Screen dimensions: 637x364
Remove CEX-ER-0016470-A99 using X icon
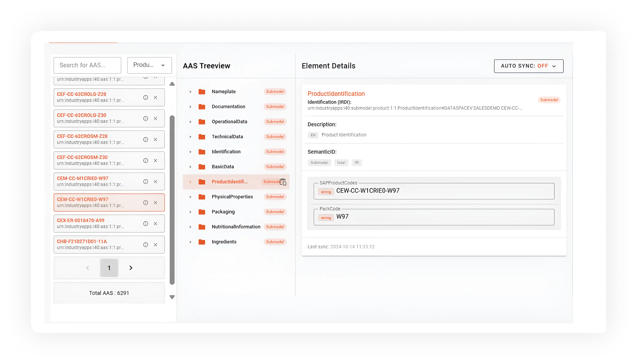pos(155,224)
